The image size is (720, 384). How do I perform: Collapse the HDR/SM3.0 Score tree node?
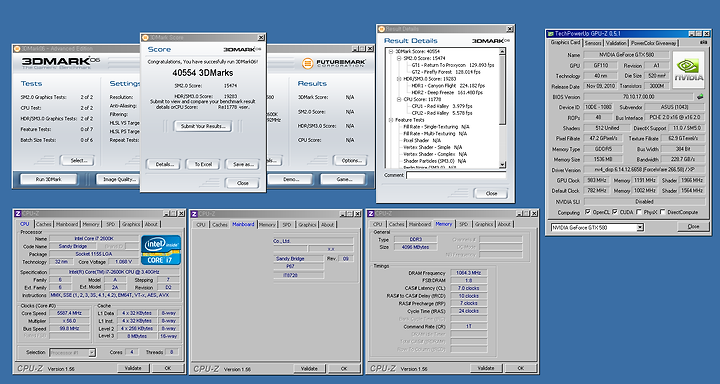tap(399, 79)
